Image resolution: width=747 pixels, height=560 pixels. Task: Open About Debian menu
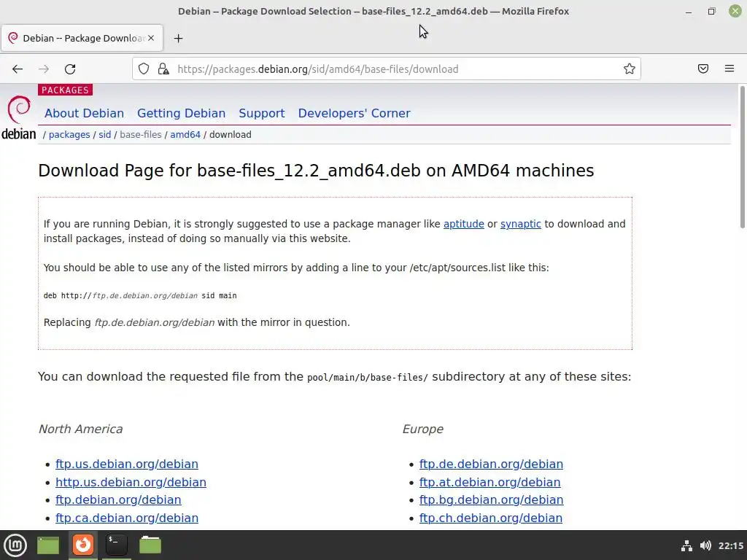click(85, 113)
